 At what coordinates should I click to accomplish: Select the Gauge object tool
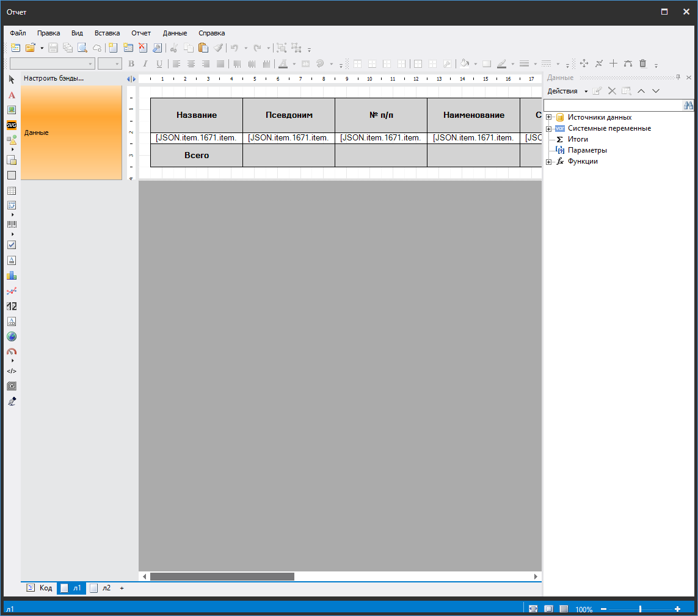tap(12, 352)
